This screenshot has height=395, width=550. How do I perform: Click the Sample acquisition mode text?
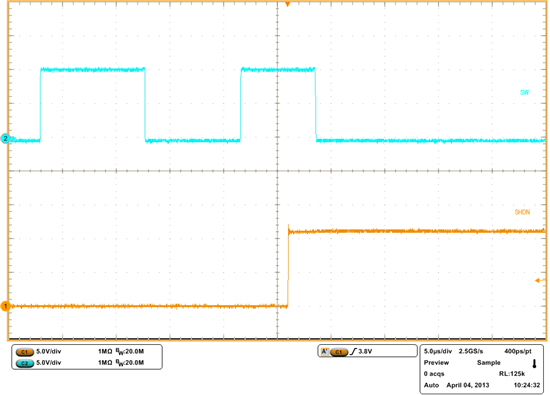tap(489, 362)
